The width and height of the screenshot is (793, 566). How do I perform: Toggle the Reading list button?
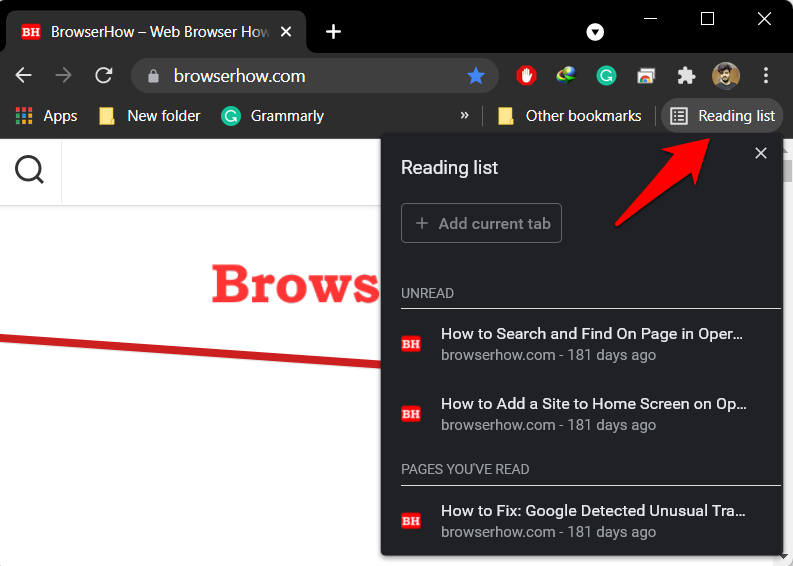pos(722,116)
